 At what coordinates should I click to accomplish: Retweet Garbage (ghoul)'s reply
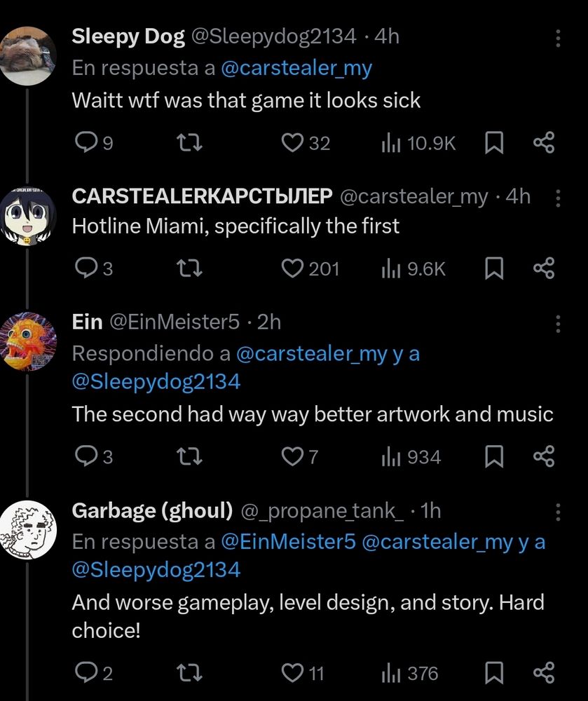[189, 672]
